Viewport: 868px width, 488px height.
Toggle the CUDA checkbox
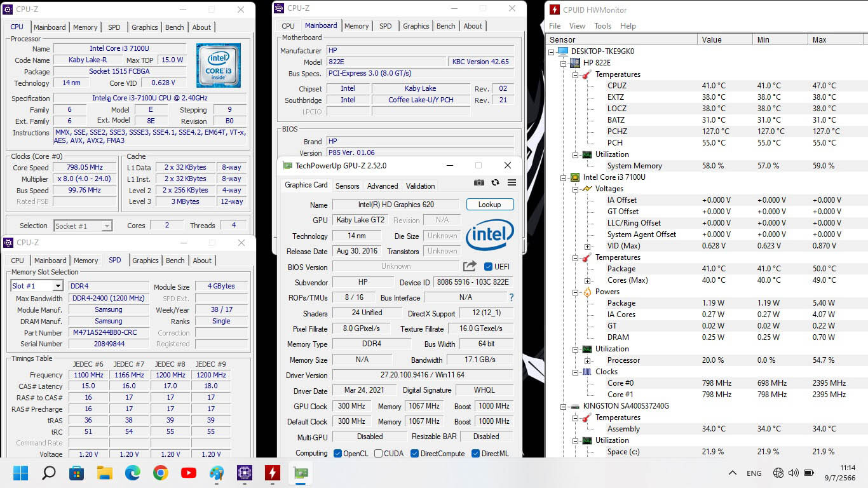click(378, 453)
